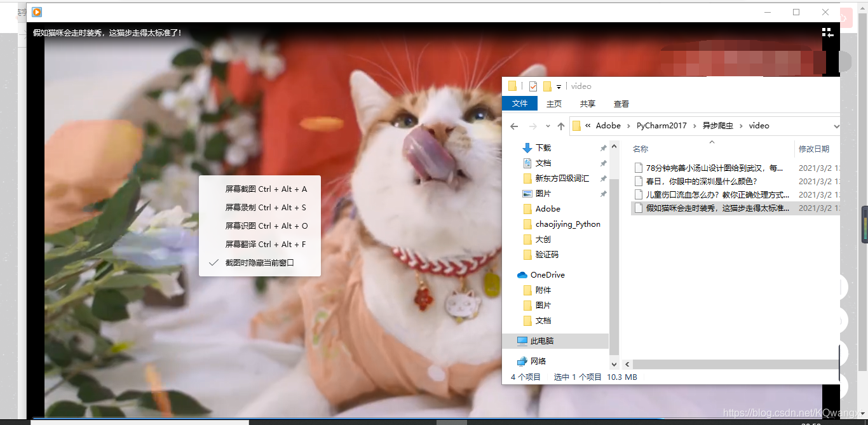This screenshot has height=425, width=868.
Task: Click New folder icon in quick access toolbar
Action: coord(546,86)
